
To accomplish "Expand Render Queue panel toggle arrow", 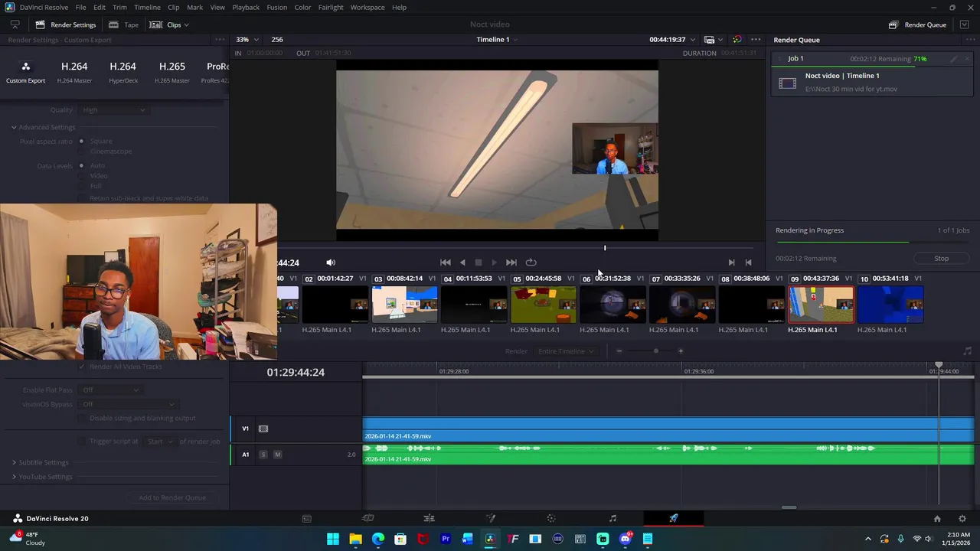I will pyautogui.click(x=964, y=24).
